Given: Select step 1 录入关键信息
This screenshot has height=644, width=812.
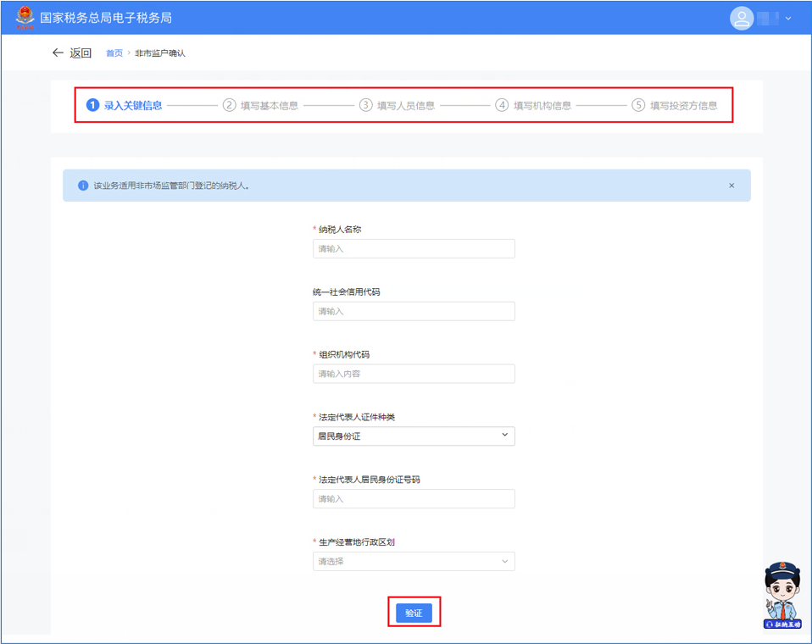Looking at the screenshot, I should (125, 106).
